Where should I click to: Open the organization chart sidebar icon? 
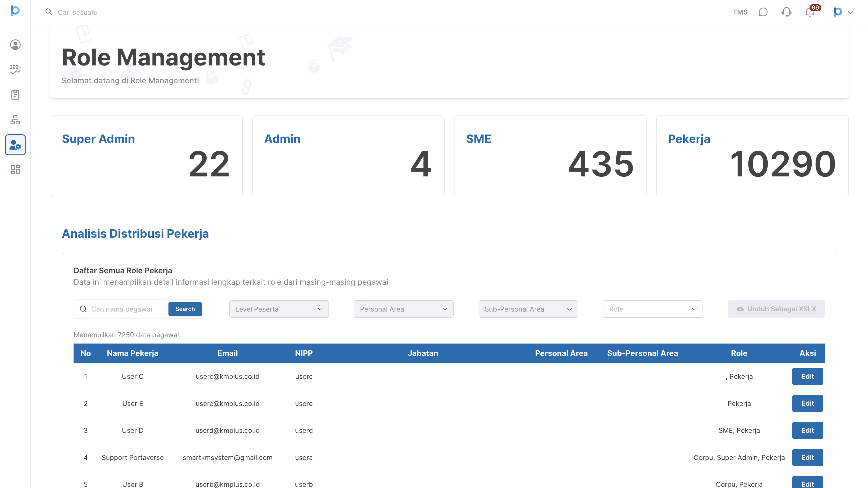click(x=15, y=120)
